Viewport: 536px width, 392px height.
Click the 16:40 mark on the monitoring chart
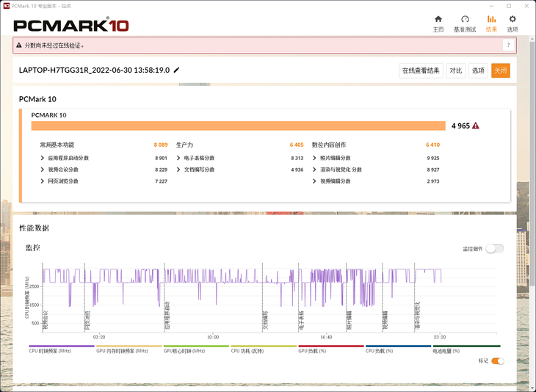coord(326,337)
